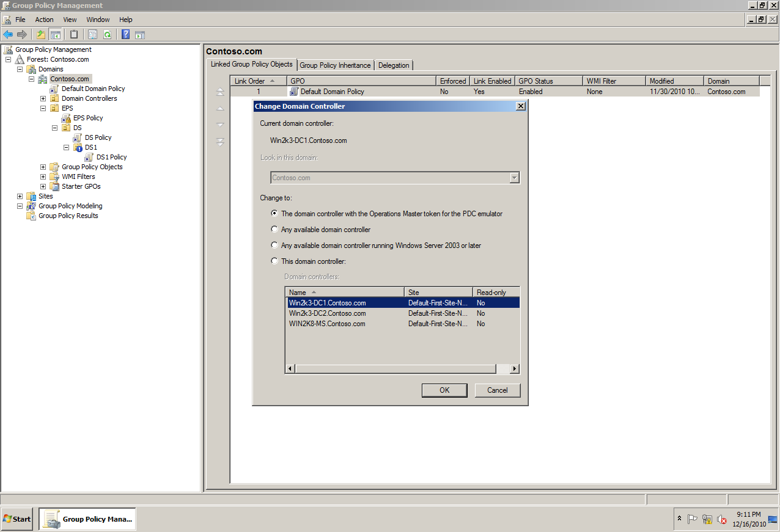Click the Group Policy Modeling icon
The image size is (780, 532).
point(31,206)
